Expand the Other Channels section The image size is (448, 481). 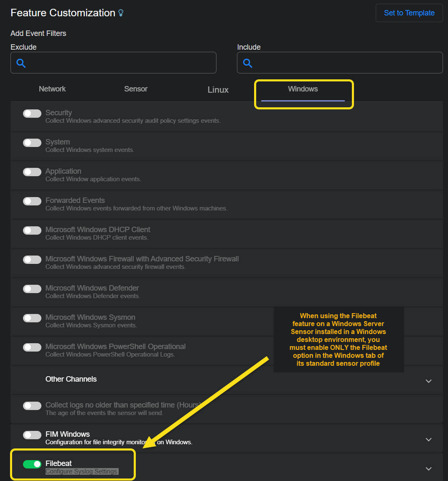tap(428, 381)
